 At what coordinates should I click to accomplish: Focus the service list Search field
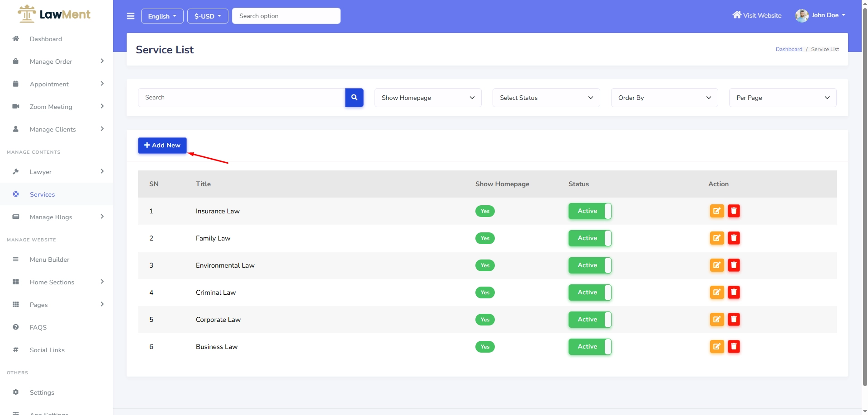tap(242, 98)
